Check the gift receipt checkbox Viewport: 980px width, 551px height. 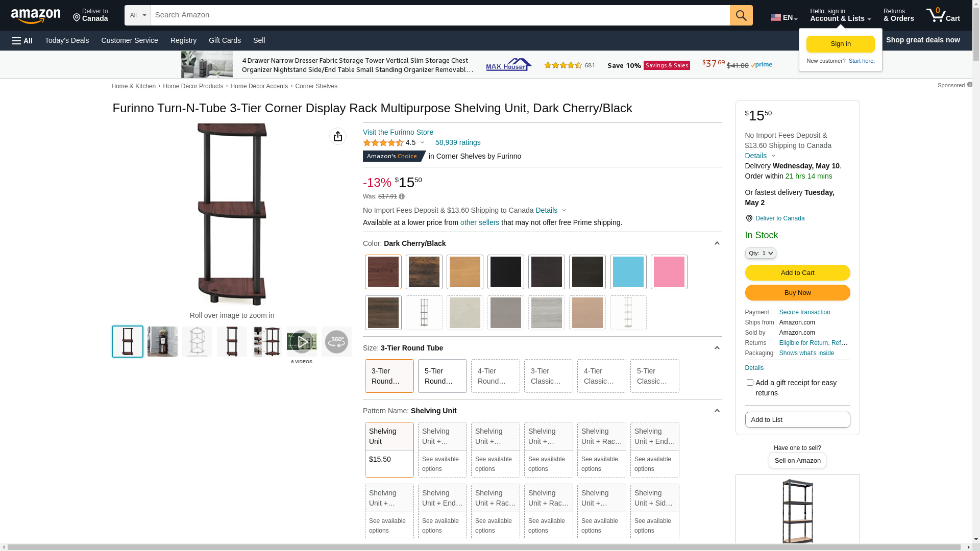(x=750, y=382)
